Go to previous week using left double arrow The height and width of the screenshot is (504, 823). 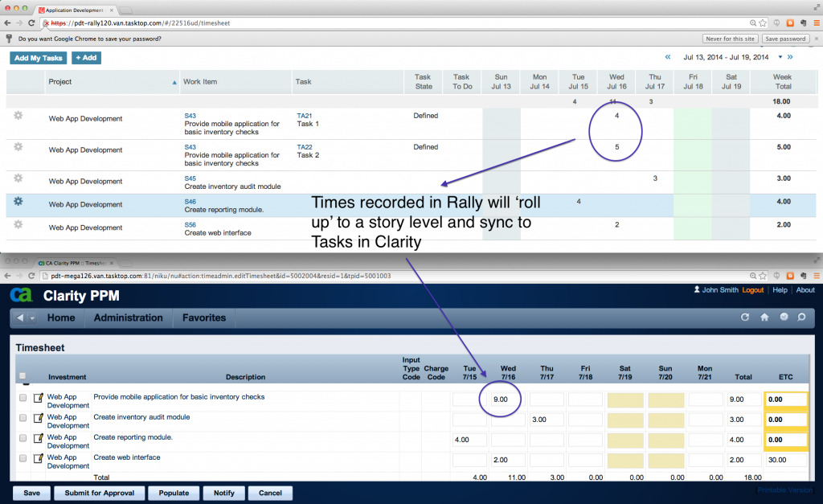click(667, 57)
